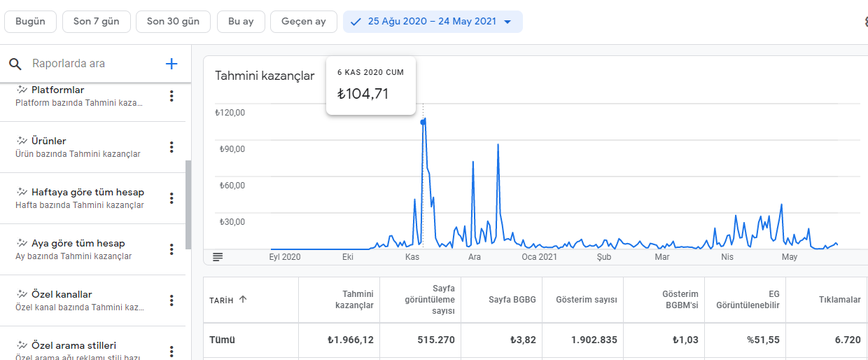Open more options for Haftaya göre tüm hesap
The image size is (868, 360).
coord(171,198)
